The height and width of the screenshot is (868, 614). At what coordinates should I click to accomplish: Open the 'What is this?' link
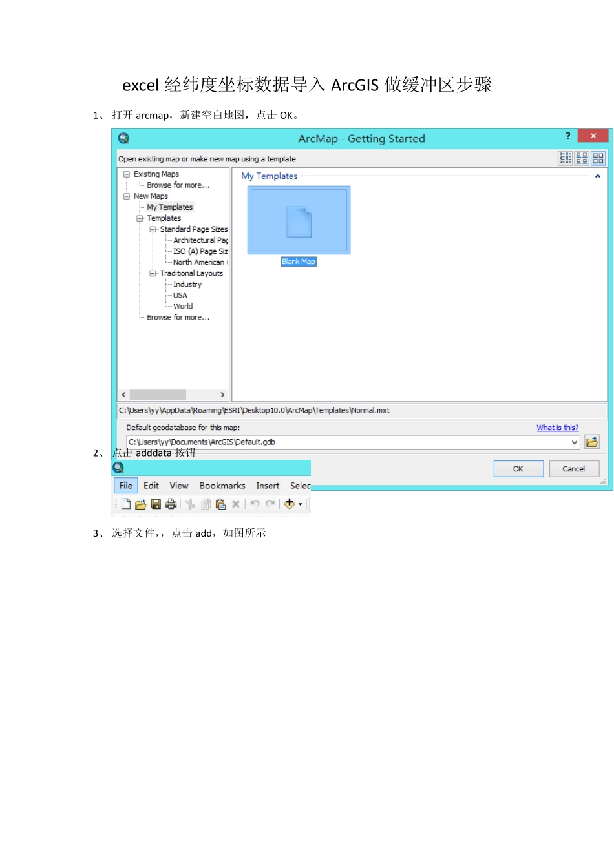coord(557,428)
